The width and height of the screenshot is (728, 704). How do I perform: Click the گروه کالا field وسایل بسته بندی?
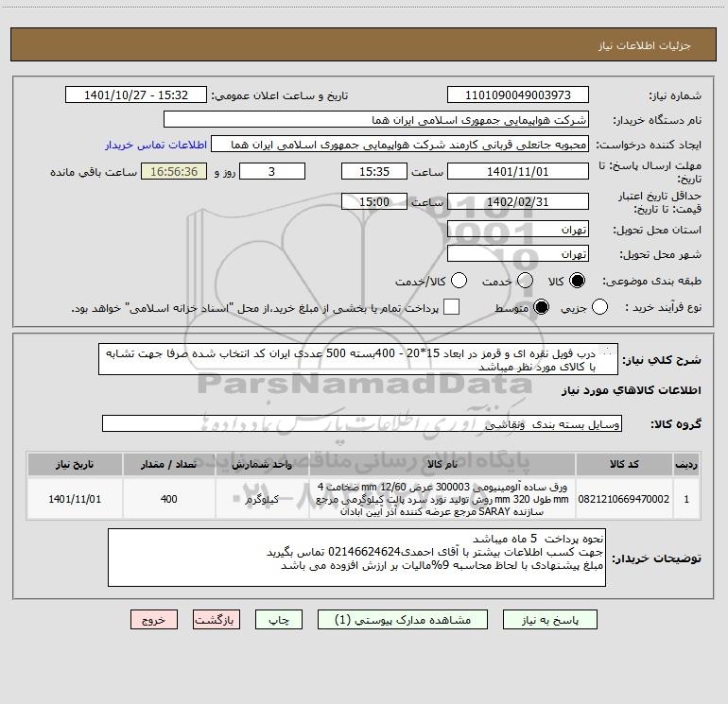(x=362, y=423)
